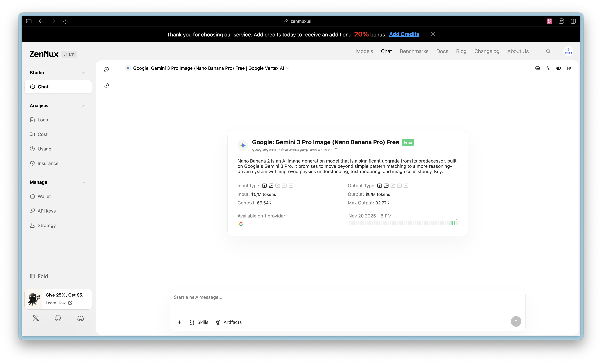602x364 pixels.
Task: Send the message with arrow button
Action: pyautogui.click(x=516, y=322)
